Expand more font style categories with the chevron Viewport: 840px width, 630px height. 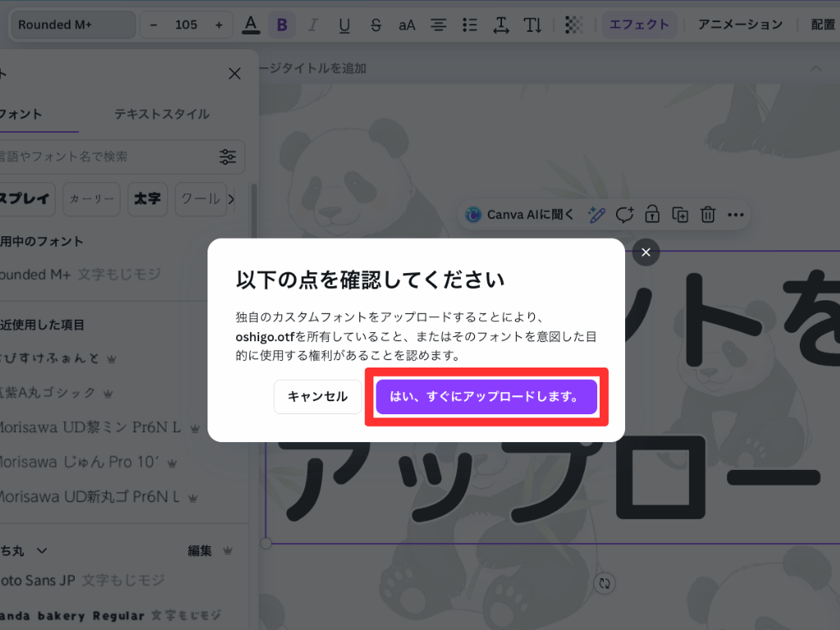(230, 199)
